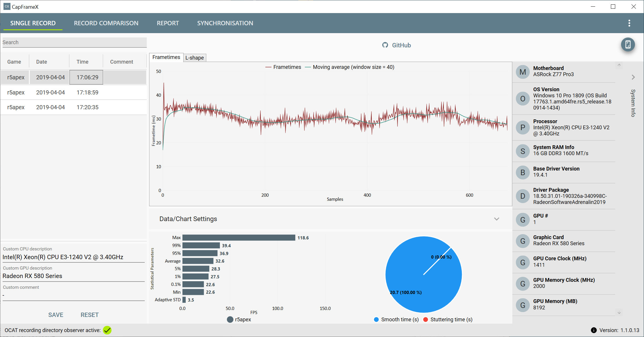The height and width of the screenshot is (337, 644).
Task: Click the version info icon
Action: pyautogui.click(x=594, y=330)
